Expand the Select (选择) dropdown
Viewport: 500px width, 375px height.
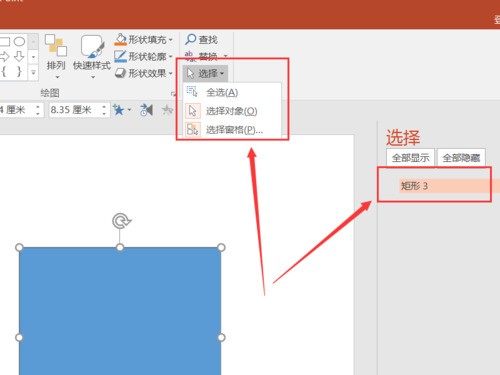(x=205, y=73)
